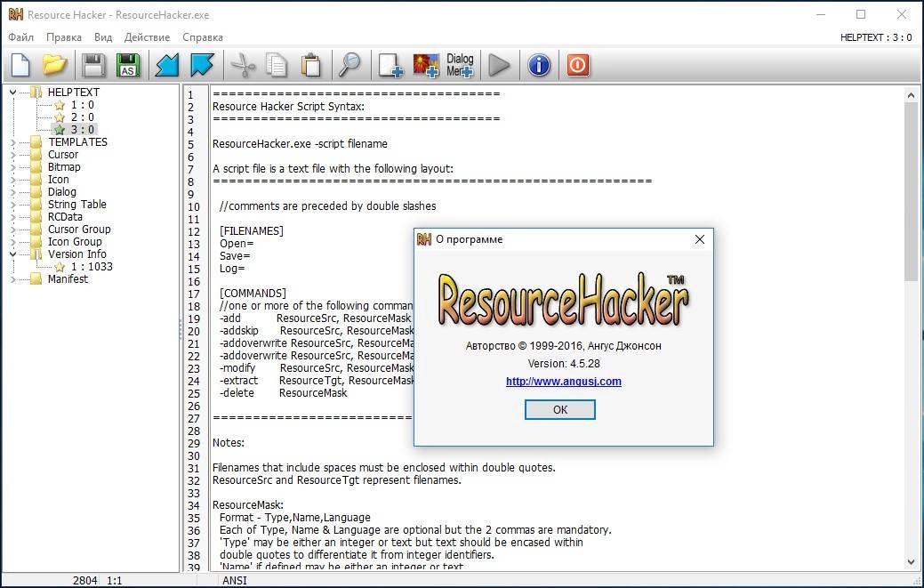Click the '[FILENAMES]' line in editor
Image resolution: width=924 pixels, height=588 pixels.
point(251,231)
